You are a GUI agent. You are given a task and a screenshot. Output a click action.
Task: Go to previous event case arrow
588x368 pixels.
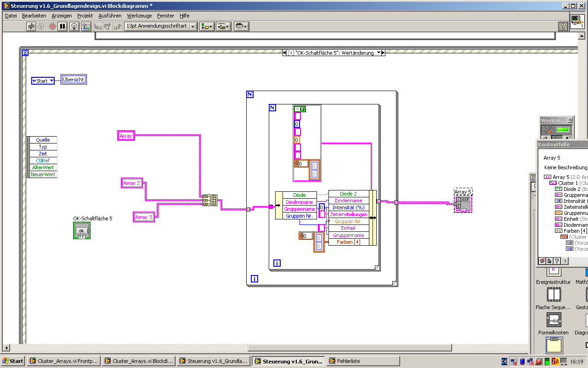(x=284, y=53)
